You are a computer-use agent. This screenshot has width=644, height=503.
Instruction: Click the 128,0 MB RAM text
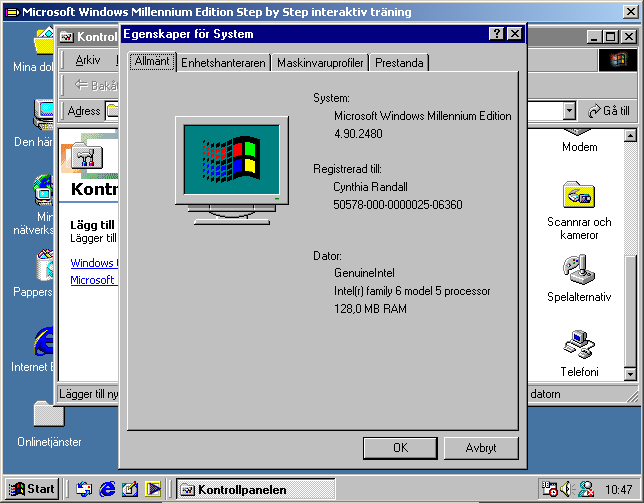pos(370,308)
